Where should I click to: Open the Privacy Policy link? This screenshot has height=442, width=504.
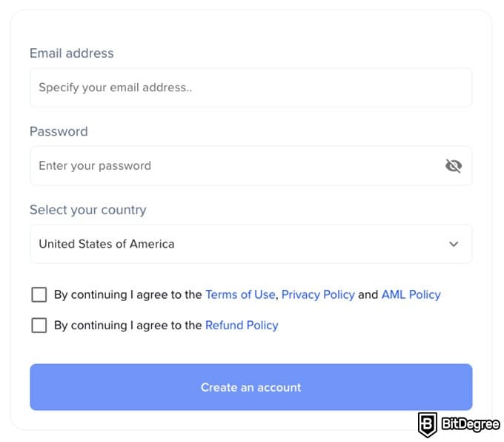[x=318, y=294]
